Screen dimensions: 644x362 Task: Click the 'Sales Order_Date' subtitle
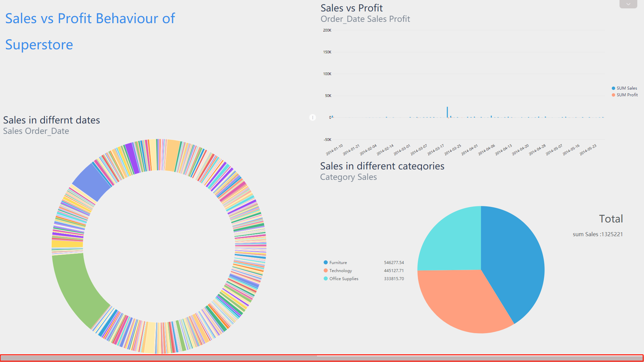tap(36, 131)
